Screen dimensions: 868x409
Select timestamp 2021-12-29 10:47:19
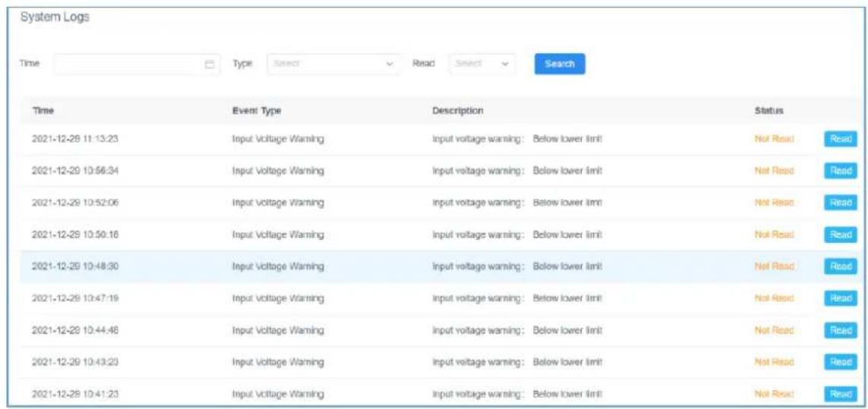(75, 298)
